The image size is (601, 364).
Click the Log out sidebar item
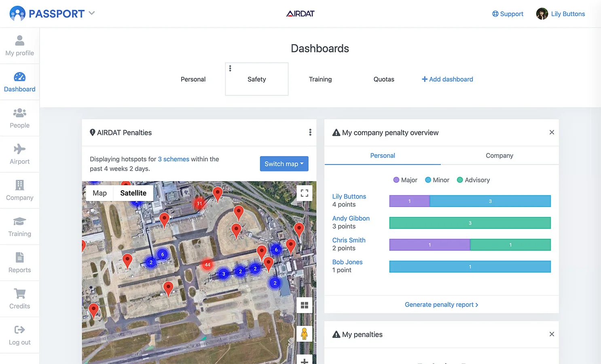click(19, 335)
